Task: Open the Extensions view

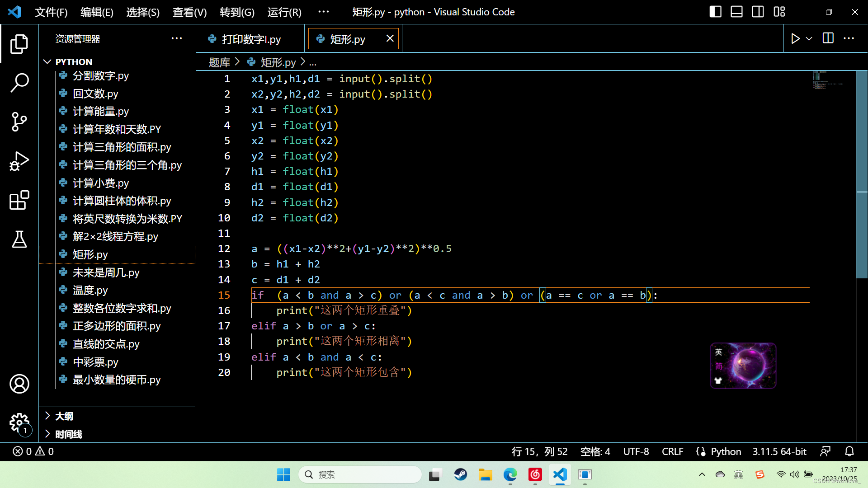Action: pyautogui.click(x=19, y=200)
